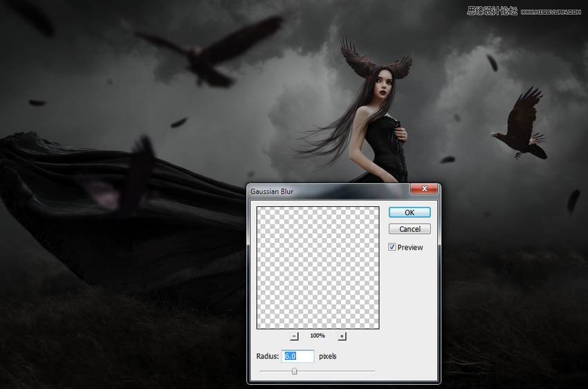Click the sharp crow flying at right
The image size is (588, 389).
click(x=520, y=125)
